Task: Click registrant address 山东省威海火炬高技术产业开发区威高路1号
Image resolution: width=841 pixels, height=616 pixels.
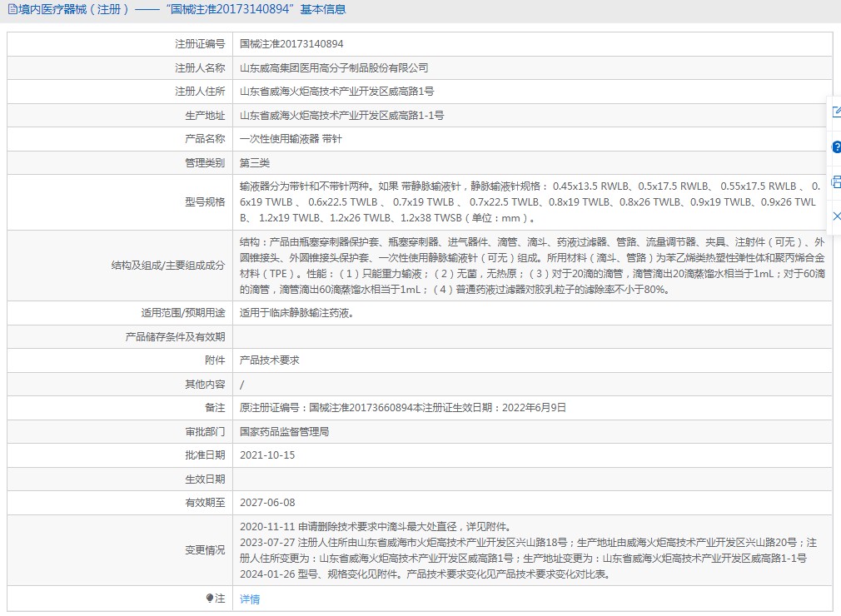Action: click(x=337, y=92)
